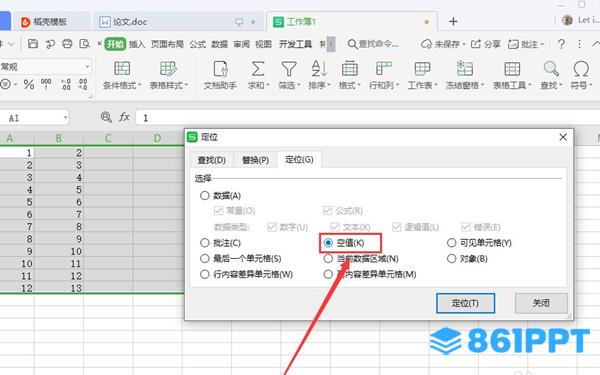Select the 批注(C) radio option
The height and width of the screenshot is (375, 600).
tap(205, 243)
